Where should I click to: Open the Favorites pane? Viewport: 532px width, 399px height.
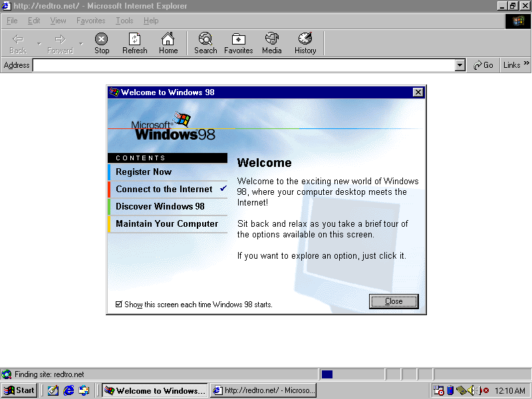click(x=238, y=43)
